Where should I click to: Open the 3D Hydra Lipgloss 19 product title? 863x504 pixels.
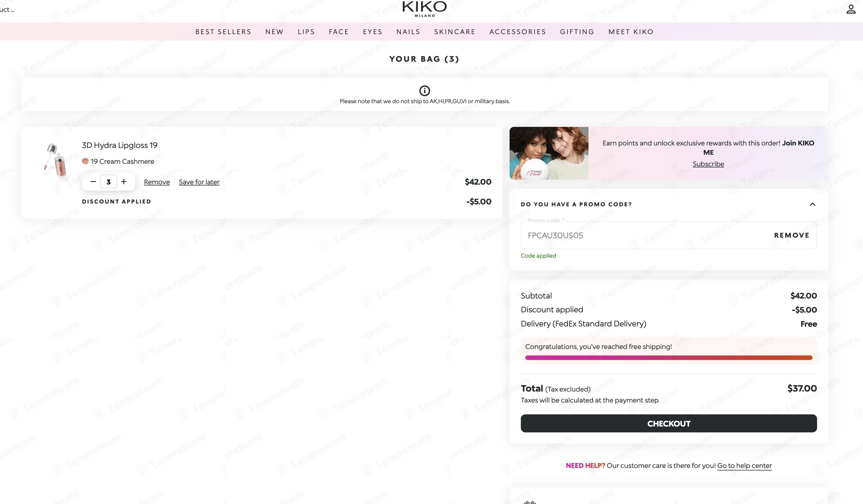pyautogui.click(x=120, y=145)
